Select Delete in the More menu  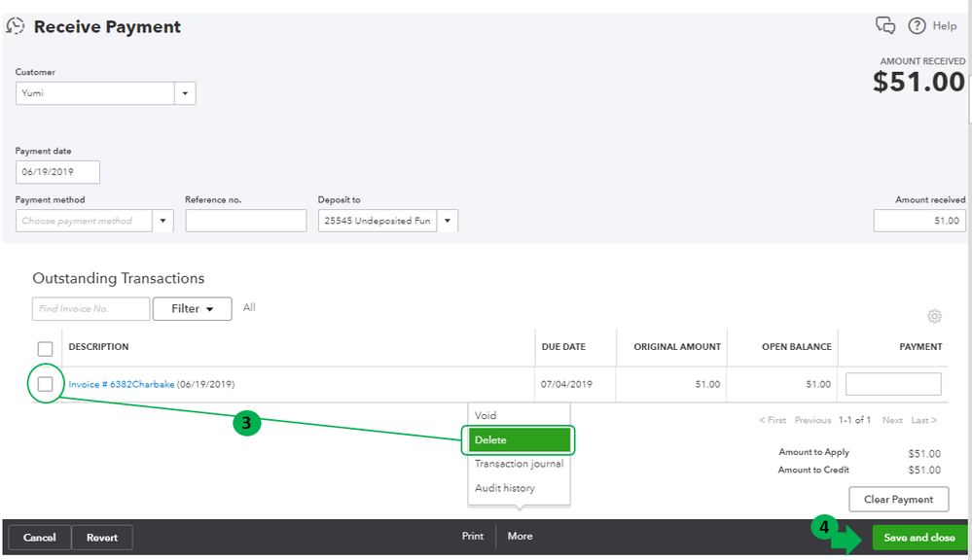point(519,439)
